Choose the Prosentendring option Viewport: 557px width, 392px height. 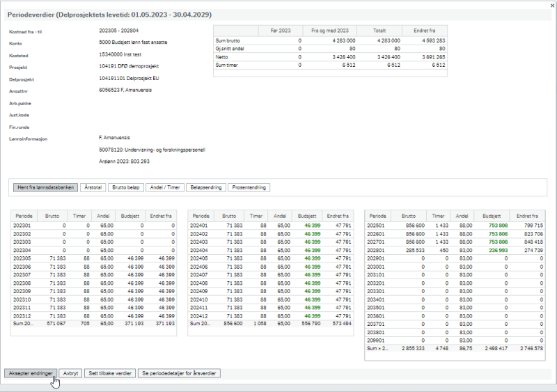click(249, 187)
